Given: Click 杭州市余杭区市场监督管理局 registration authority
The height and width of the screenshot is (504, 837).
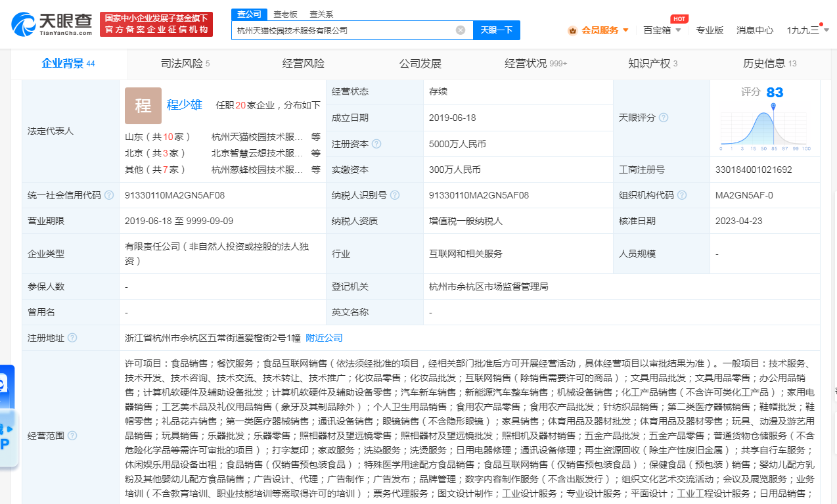Looking at the screenshot, I should (x=489, y=286).
